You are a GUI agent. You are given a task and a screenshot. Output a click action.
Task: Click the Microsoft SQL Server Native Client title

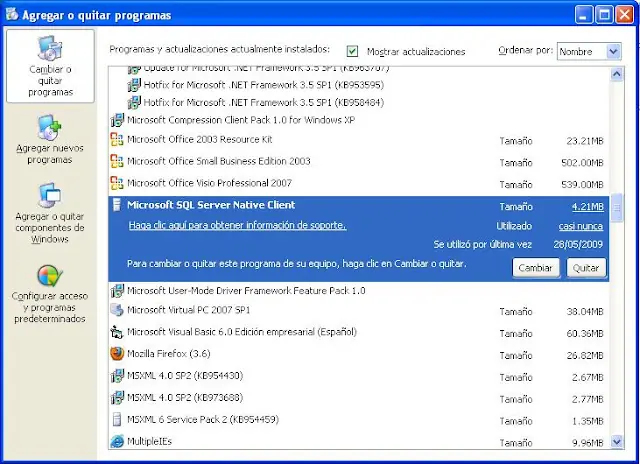tap(211, 205)
